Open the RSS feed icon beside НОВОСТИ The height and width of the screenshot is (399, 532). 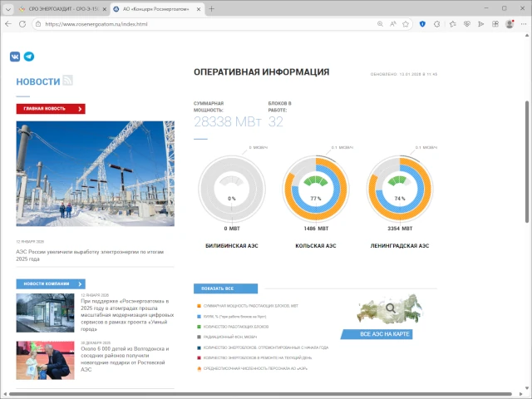click(67, 80)
